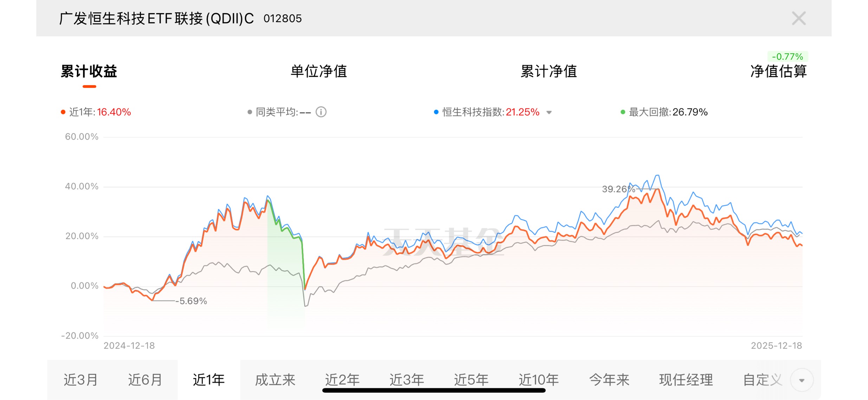This screenshot has height=400, width=868.
Task: Select the 近3月 time range
Action: click(x=81, y=380)
